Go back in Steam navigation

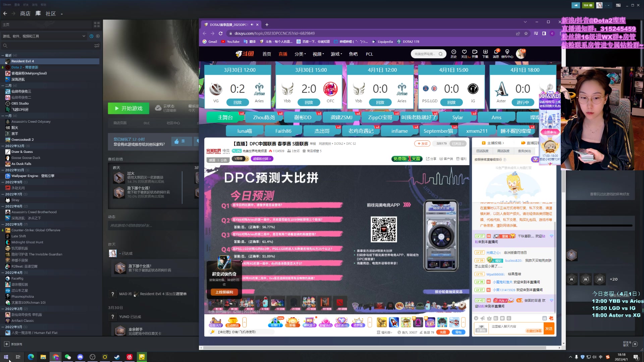[5, 13]
